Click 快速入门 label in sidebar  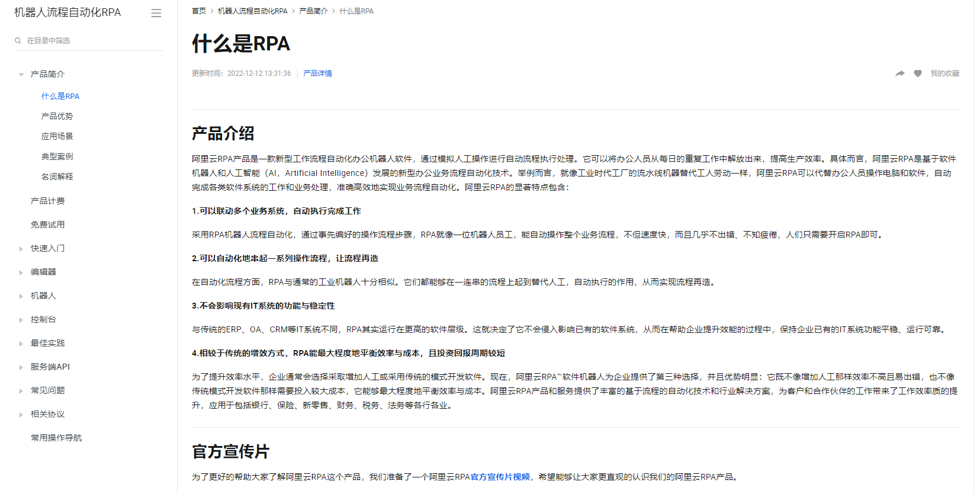[48, 248]
